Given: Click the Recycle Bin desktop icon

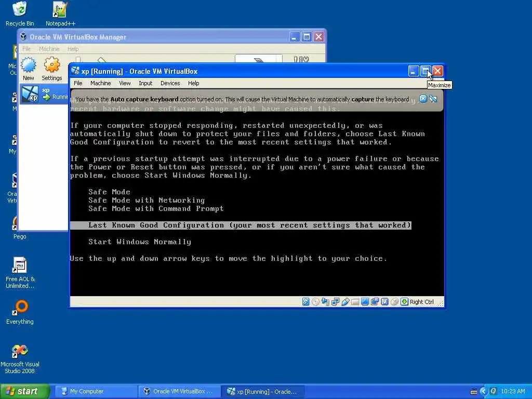Looking at the screenshot, I should pos(20,14).
